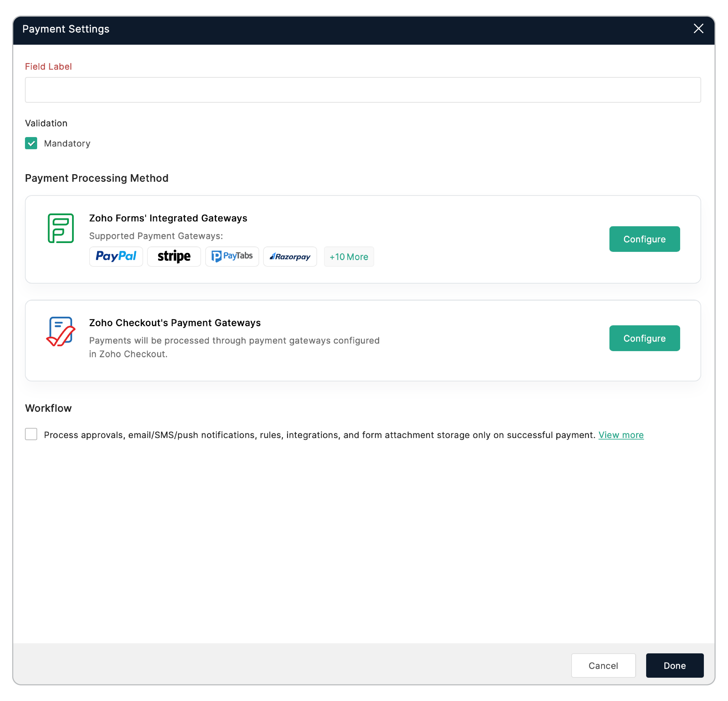Viewport: 728px width, 701px height.
Task: Enable workflow processing on successful payment checkbox
Action: click(31, 434)
